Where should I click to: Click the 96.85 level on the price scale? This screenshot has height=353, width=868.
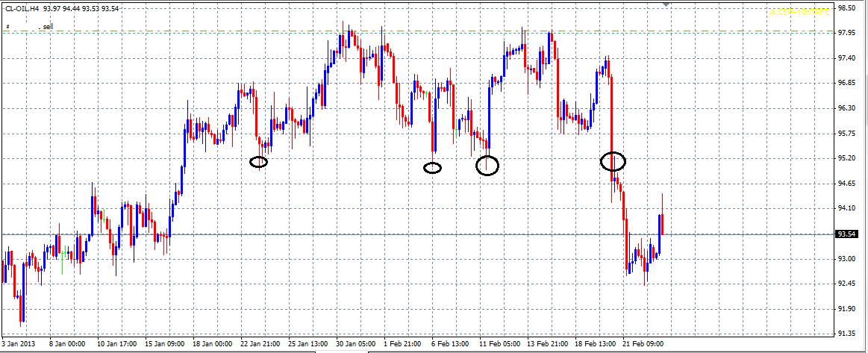[846, 83]
